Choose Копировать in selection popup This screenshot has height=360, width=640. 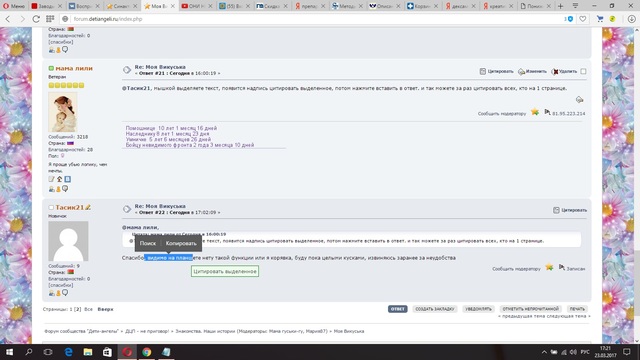click(x=181, y=243)
